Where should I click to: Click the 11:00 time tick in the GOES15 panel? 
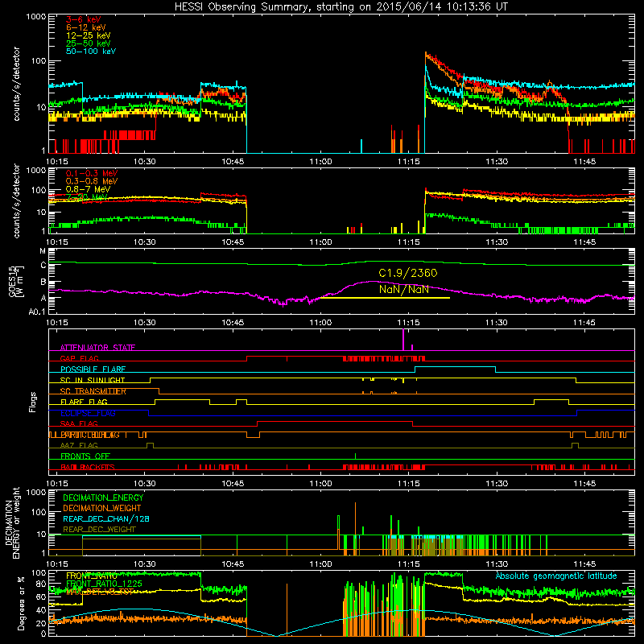320,323
